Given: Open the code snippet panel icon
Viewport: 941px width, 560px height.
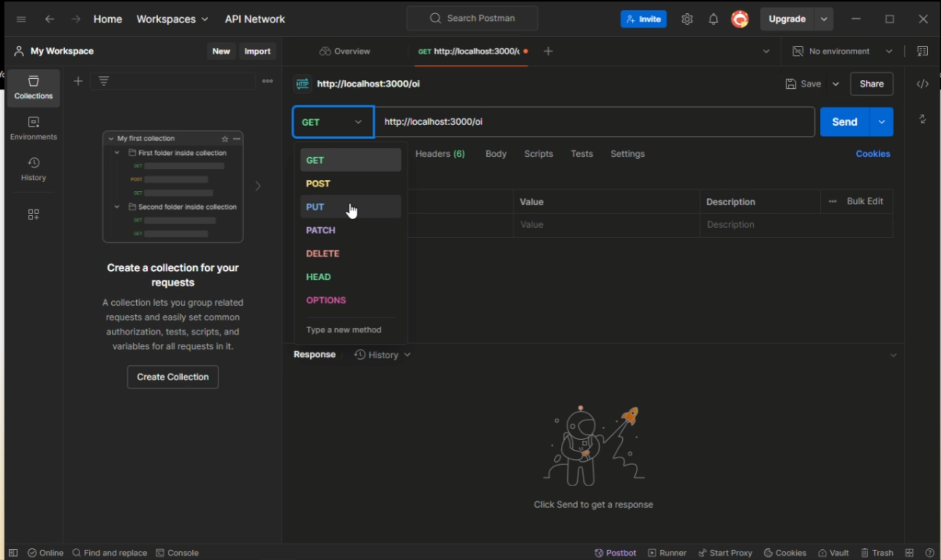Looking at the screenshot, I should (922, 84).
